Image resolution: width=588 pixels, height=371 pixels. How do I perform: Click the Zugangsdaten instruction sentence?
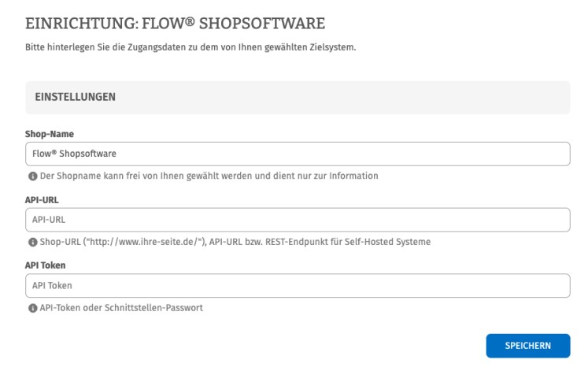pos(191,49)
